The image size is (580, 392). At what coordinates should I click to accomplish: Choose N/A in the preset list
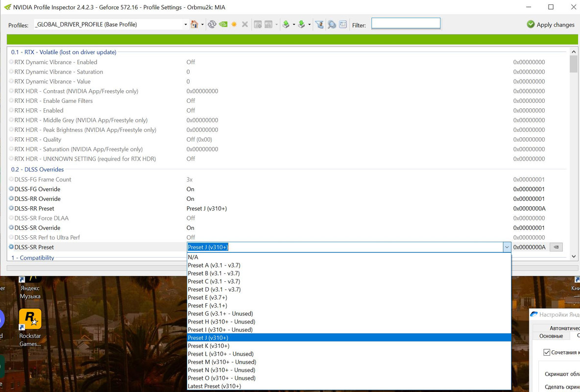(x=349, y=257)
